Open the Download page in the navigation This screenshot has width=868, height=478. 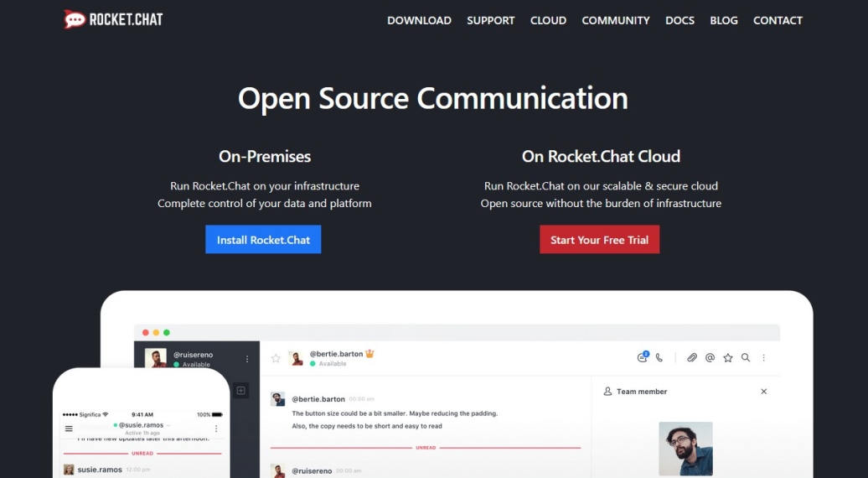click(419, 20)
